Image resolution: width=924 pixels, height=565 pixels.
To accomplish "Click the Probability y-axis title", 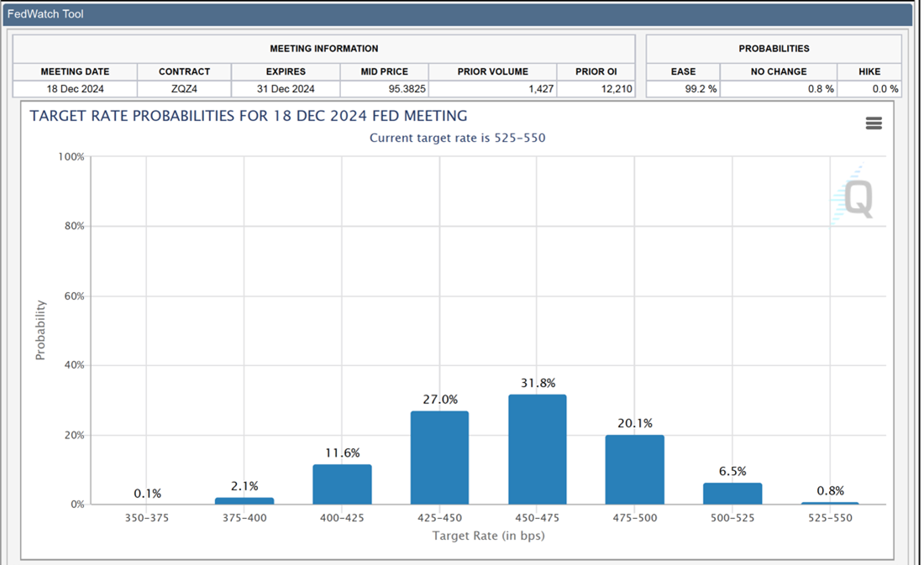I will point(40,330).
